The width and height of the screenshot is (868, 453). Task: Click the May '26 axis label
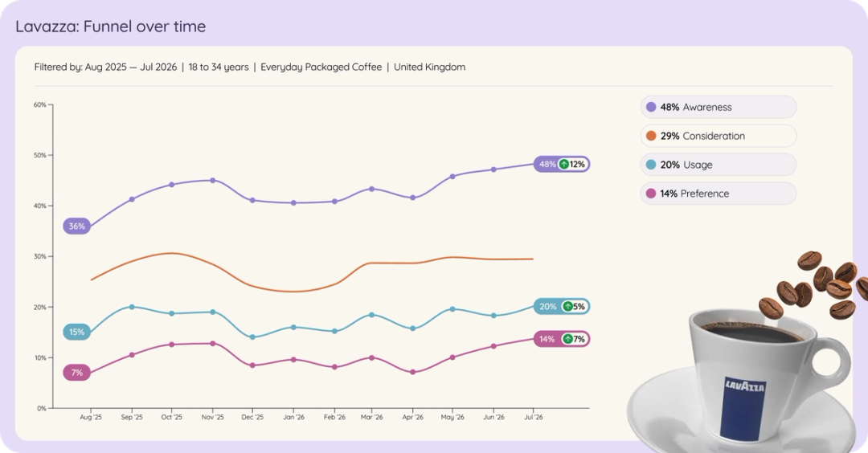point(452,418)
